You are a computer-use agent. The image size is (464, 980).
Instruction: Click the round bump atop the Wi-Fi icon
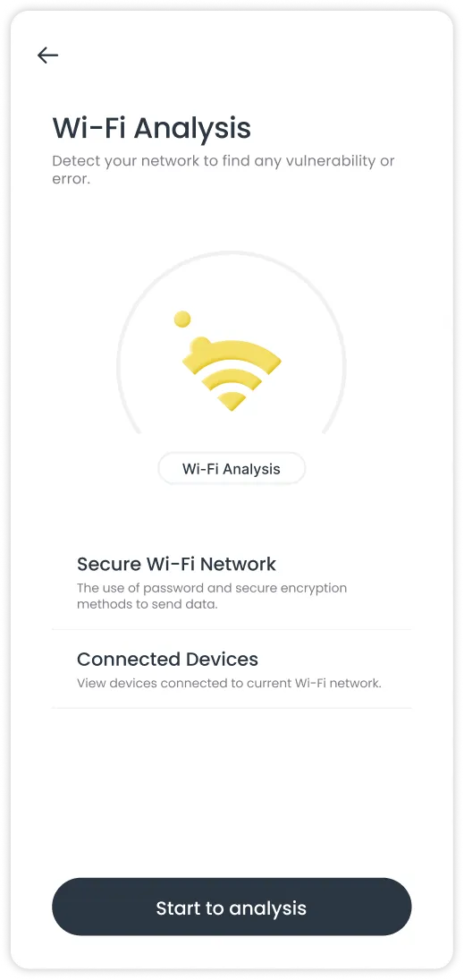(201, 345)
